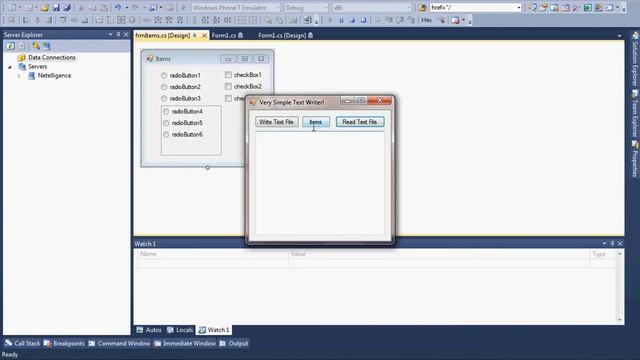Check checkBox1 in Items form

pos(243,75)
